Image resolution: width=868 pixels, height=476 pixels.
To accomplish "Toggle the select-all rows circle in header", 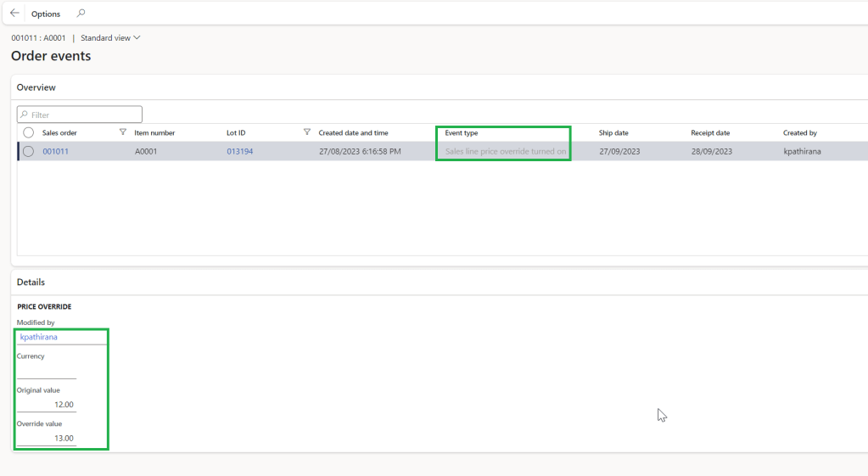I will tap(29, 133).
